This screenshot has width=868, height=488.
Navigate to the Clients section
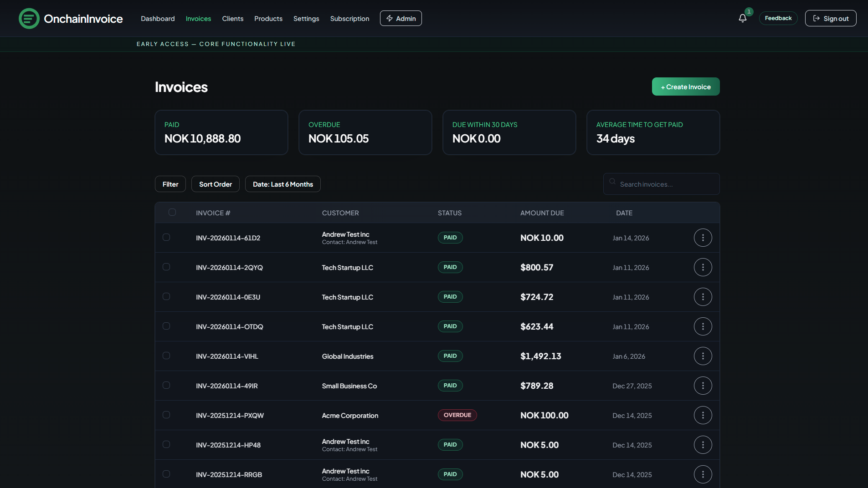pos(232,18)
